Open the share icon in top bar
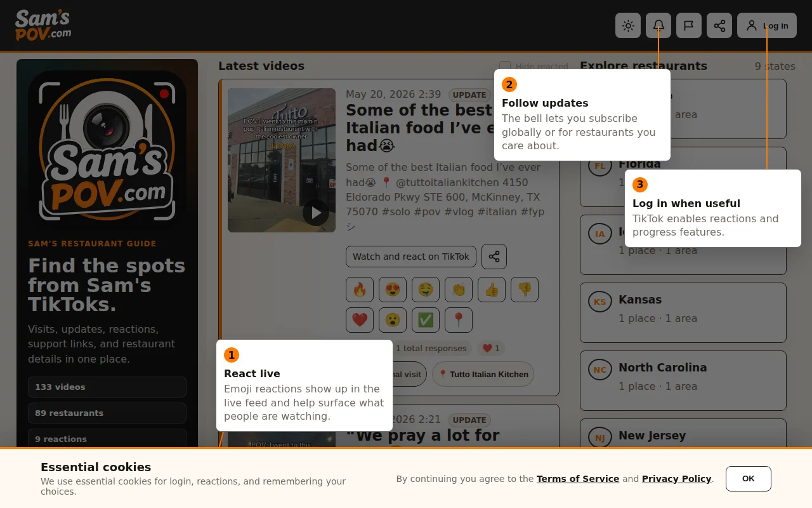 pyautogui.click(x=719, y=25)
